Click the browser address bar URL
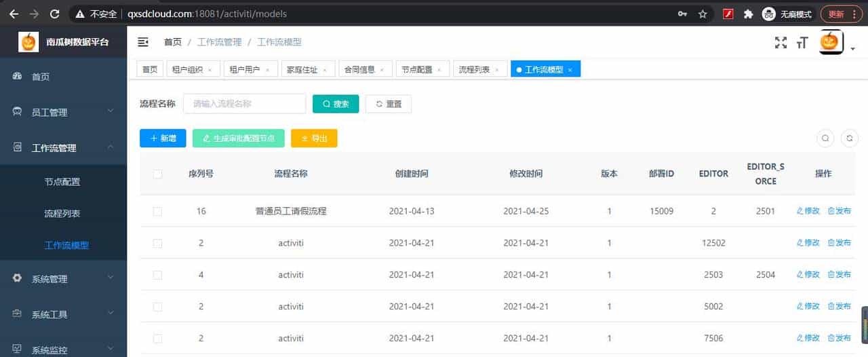The width and height of the screenshot is (868, 357). point(207,14)
